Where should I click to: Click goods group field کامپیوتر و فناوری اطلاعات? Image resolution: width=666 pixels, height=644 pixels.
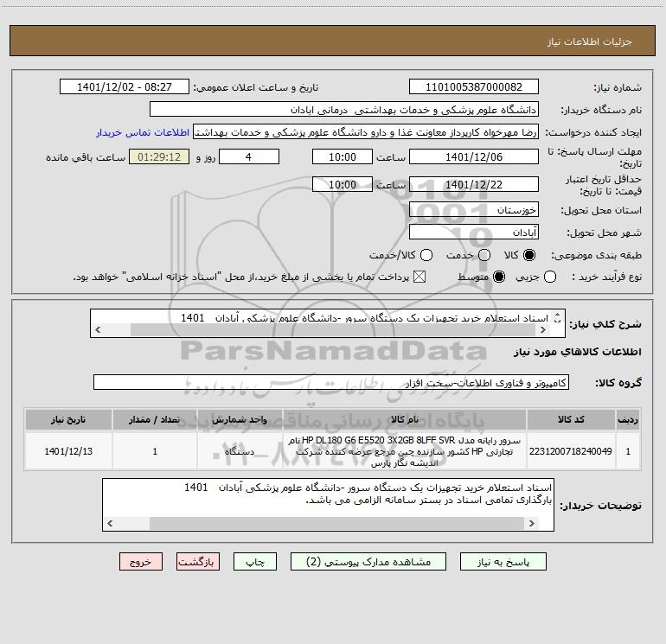point(331,382)
